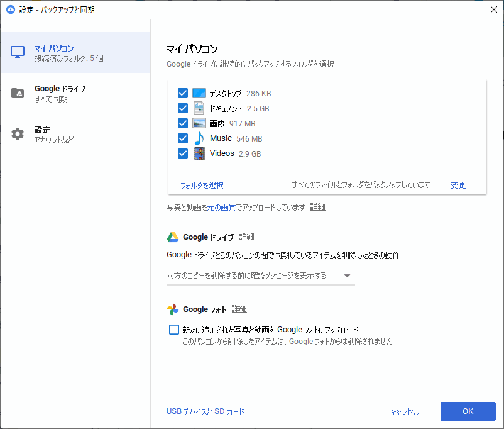Click the 画像 picture icon
This screenshot has height=429, width=504.
click(x=199, y=123)
